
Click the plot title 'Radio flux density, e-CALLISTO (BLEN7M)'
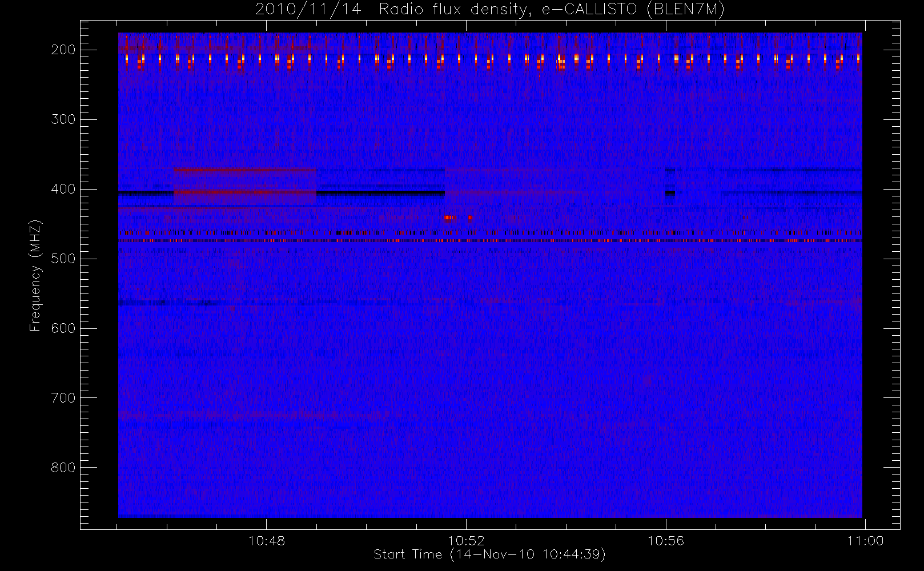coord(552,10)
